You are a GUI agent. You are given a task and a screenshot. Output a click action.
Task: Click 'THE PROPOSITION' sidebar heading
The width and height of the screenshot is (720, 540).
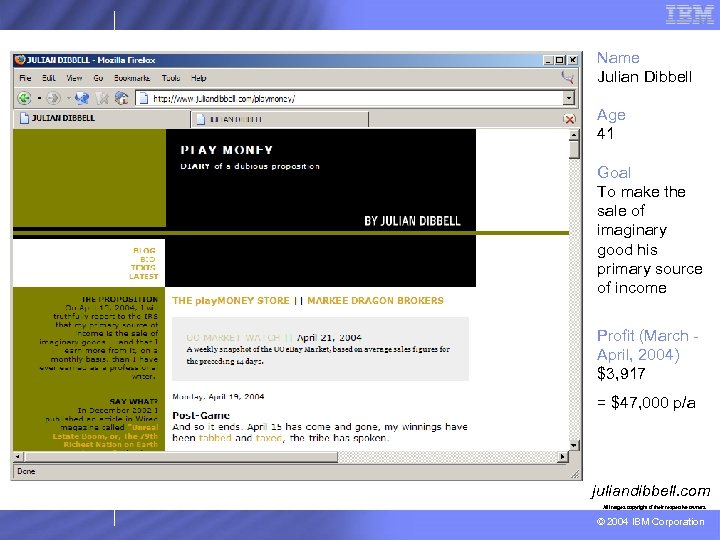[x=119, y=299]
